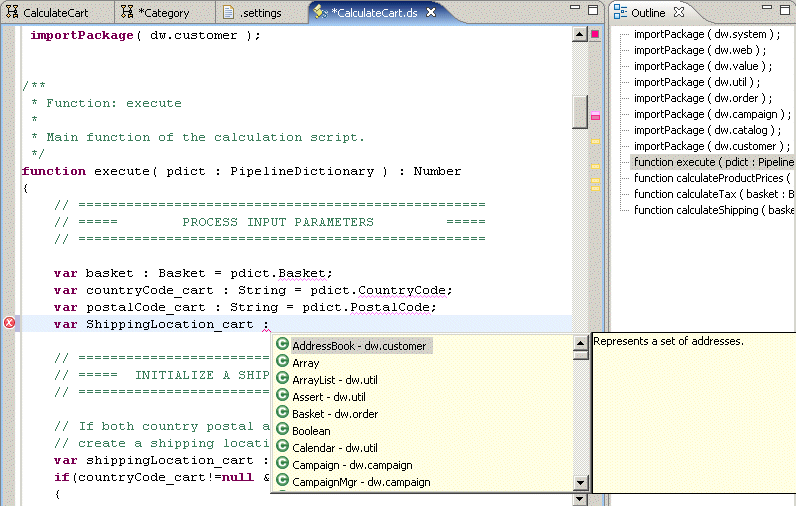
Task: Click the Basket class icon in suggestions
Action: (x=282, y=414)
